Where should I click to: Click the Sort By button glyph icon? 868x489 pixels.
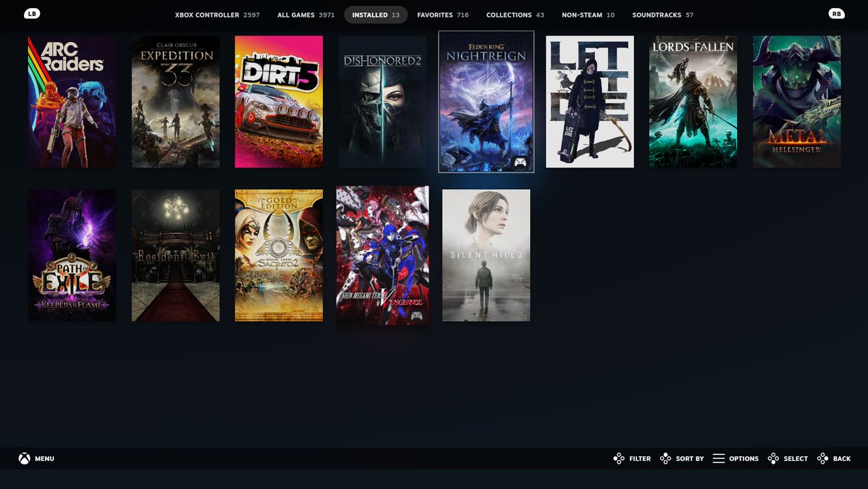click(x=665, y=459)
